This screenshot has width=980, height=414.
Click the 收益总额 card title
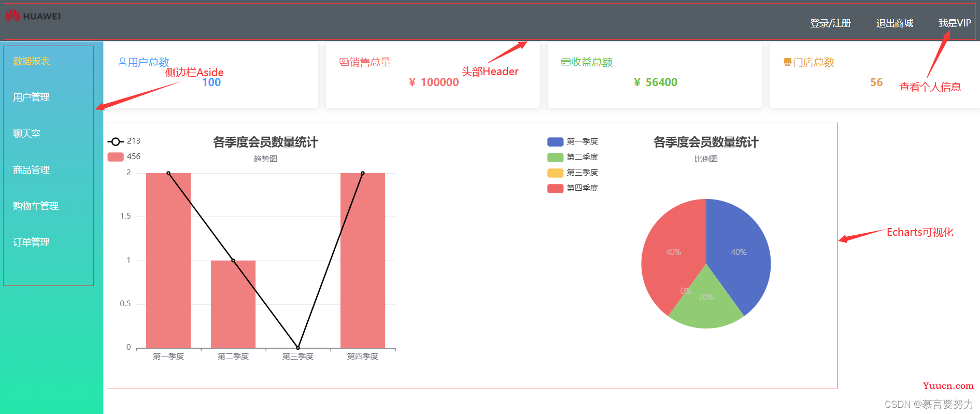point(592,62)
